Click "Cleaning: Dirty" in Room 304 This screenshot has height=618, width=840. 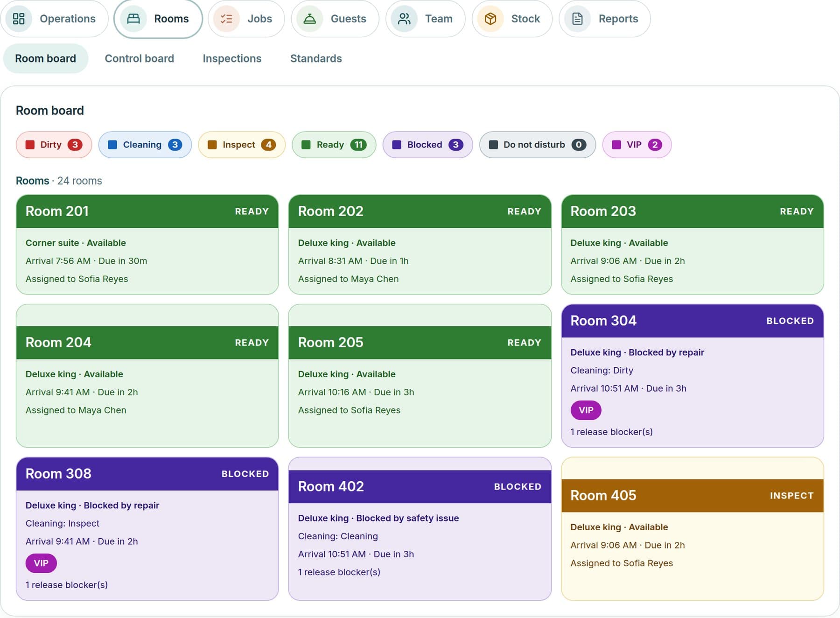(602, 371)
